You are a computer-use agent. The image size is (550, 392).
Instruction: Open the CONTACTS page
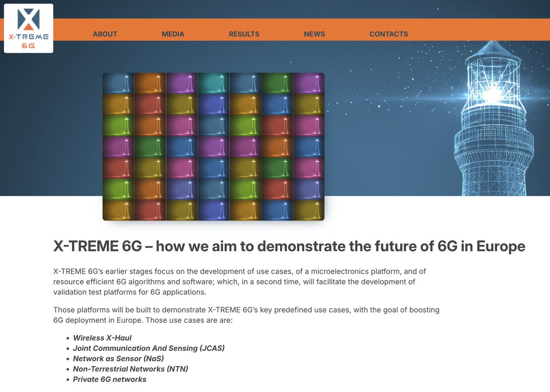389,33
